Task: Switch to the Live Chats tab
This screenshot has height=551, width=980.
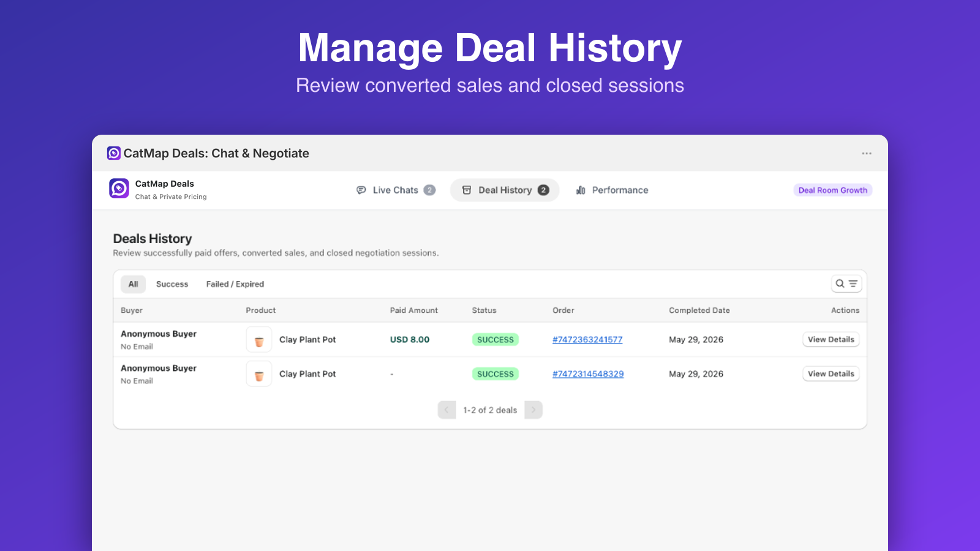Action: coord(396,190)
